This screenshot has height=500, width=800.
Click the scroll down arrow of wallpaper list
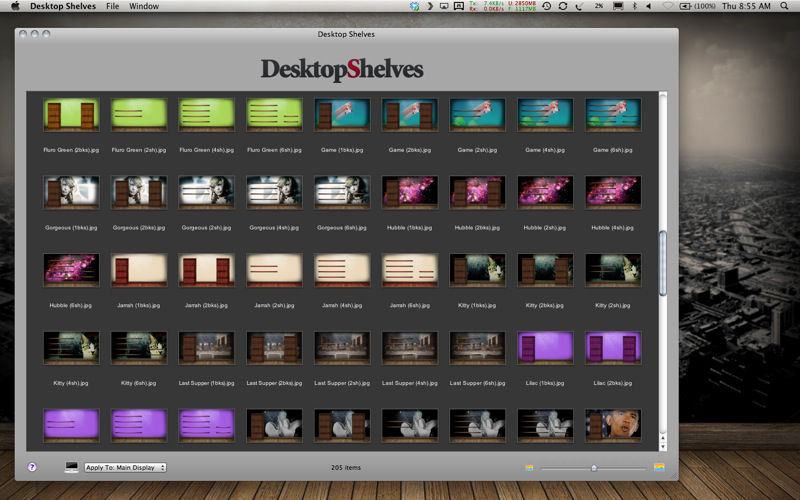coord(662,446)
